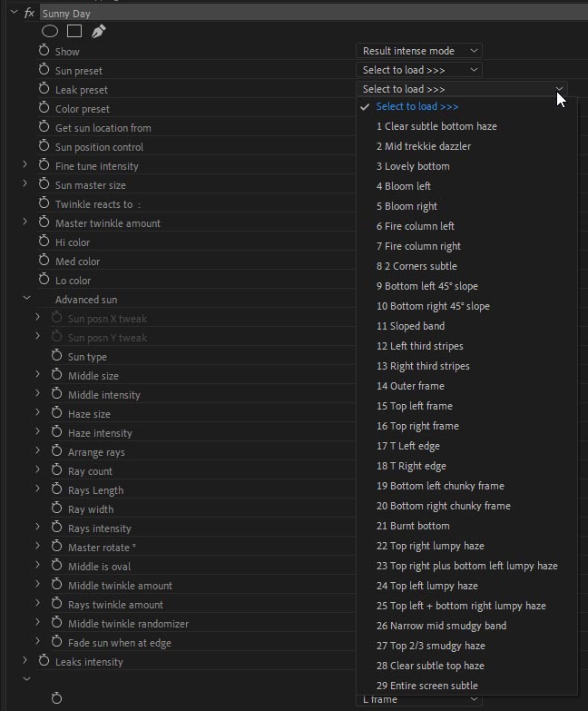588x711 pixels.
Task: Expand the Fine tune intensity property
Action: (25, 166)
